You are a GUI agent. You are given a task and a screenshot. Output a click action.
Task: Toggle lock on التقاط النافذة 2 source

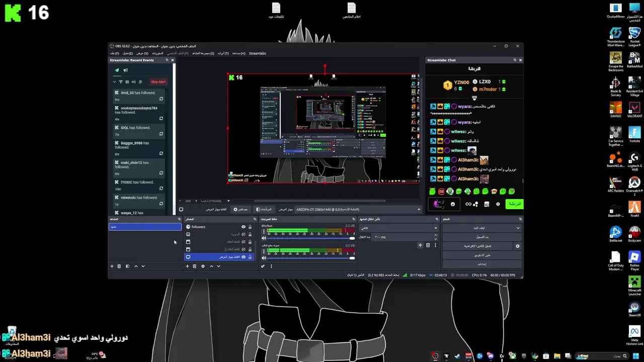click(250, 249)
